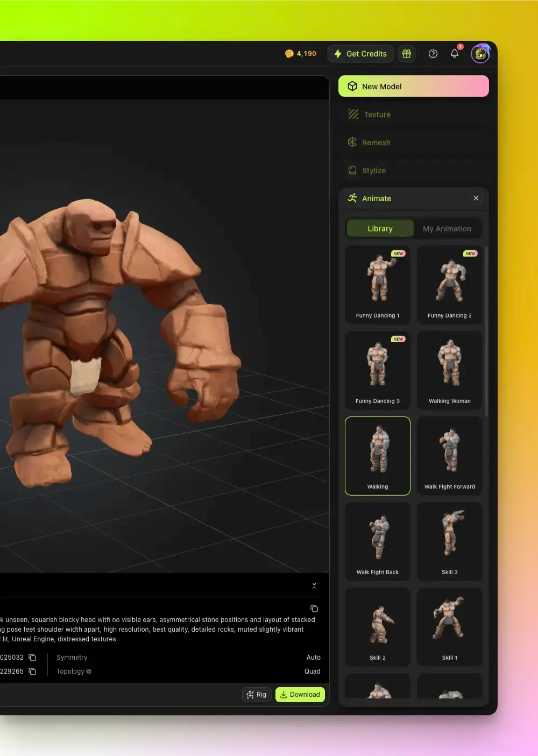This screenshot has width=538, height=756.
Task: Collapse the prompt details panel with the chevron
Action: click(x=314, y=585)
